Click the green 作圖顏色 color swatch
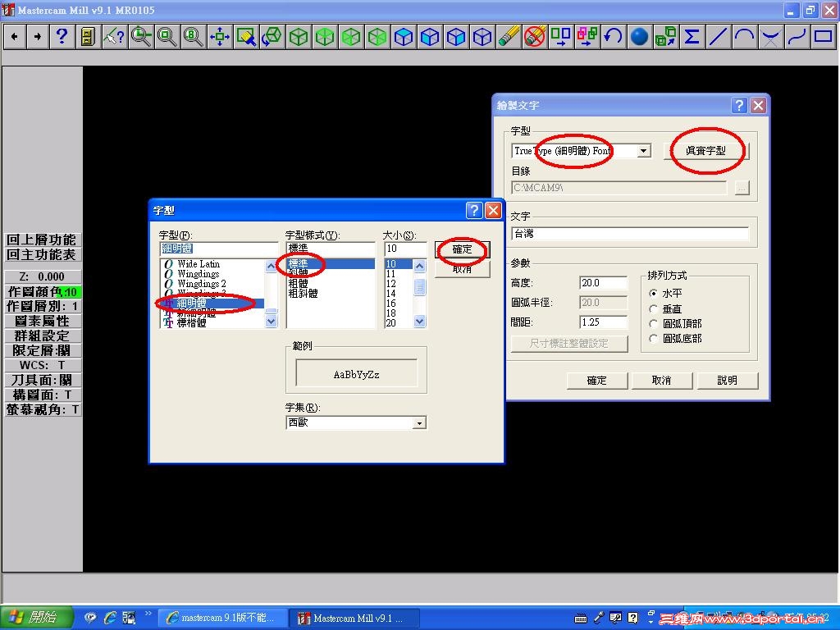This screenshot has width=840, height=630. click(x=69, y=293)
